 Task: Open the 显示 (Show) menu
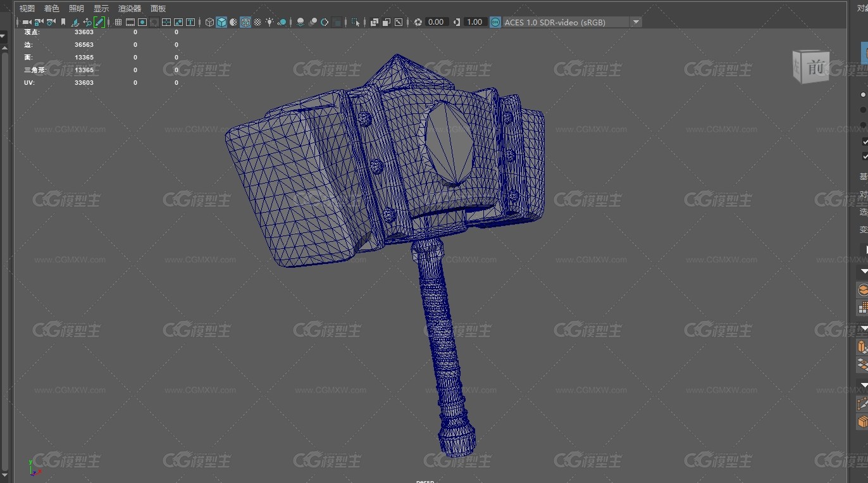pyautogui.click(x=101, y=8)
